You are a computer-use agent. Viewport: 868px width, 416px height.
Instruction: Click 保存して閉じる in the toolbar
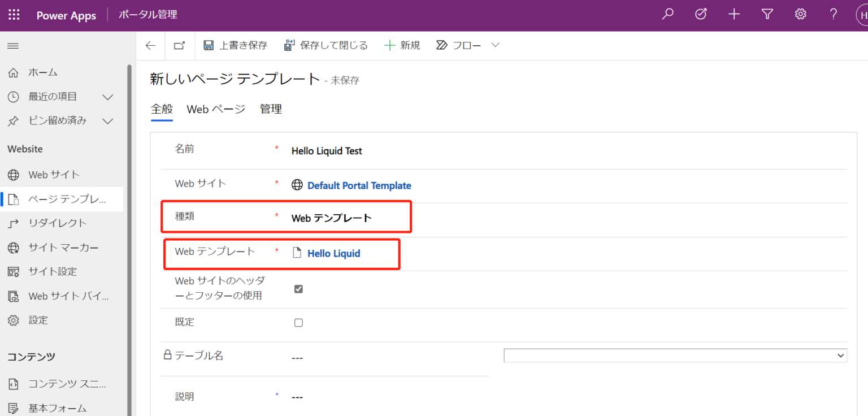pos(325,45)
